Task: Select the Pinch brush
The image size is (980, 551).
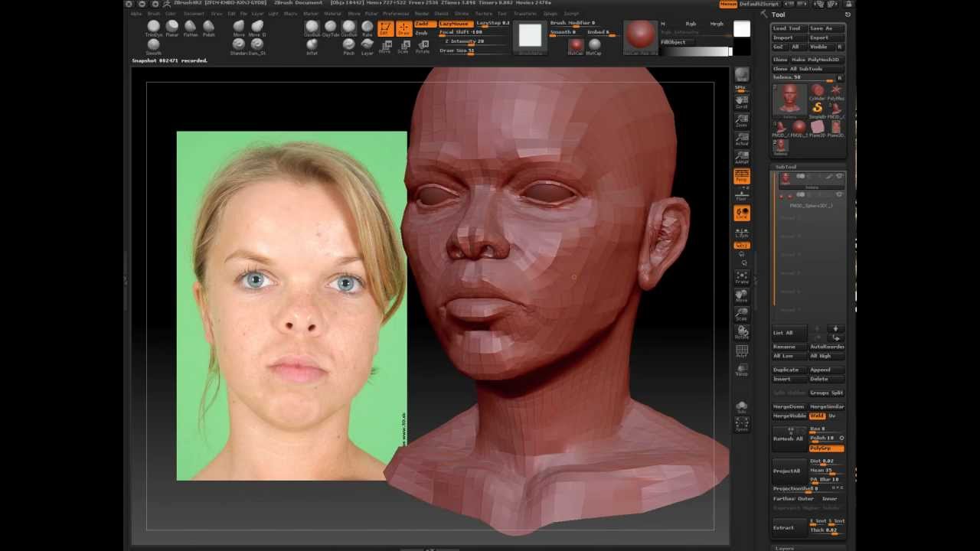Action: click(x=348, y=47)
